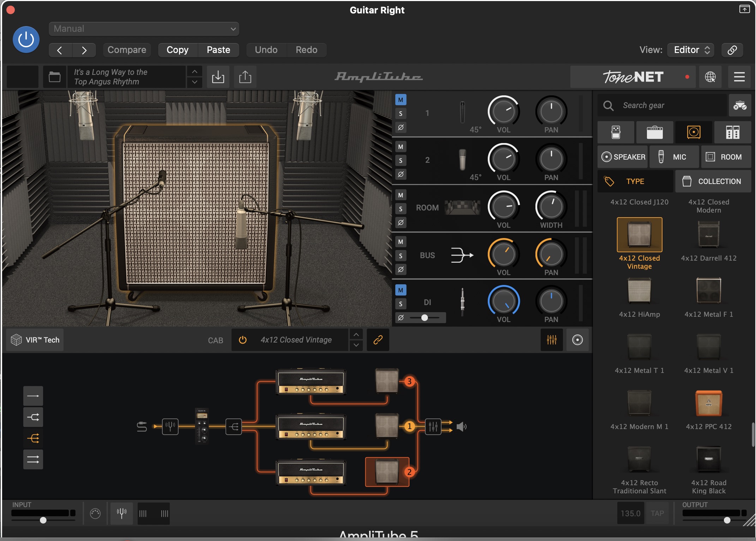Go to previous preset arrow
The image size is (756, 541).
click(60, 50)
